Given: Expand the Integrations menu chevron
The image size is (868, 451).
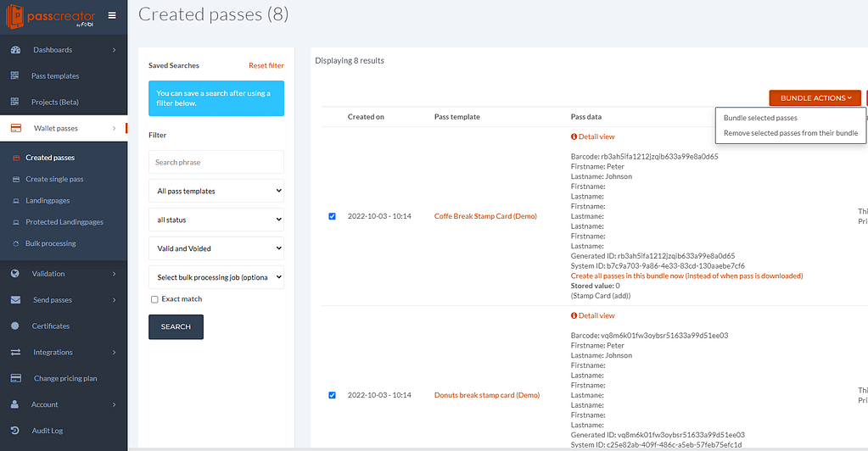Looking at the screenshot, I should coord(114,352).
